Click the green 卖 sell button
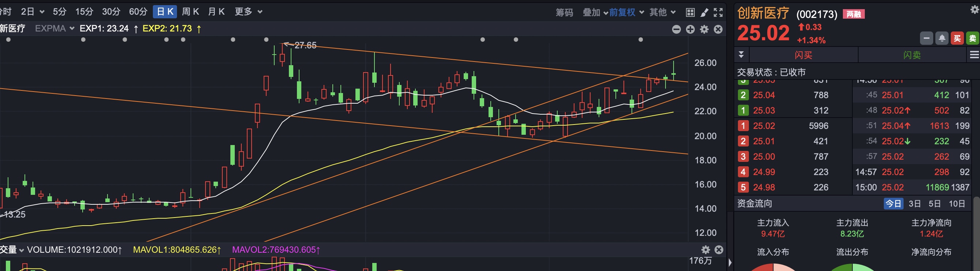This screenshot has height=271, width=980. [972, 38]
